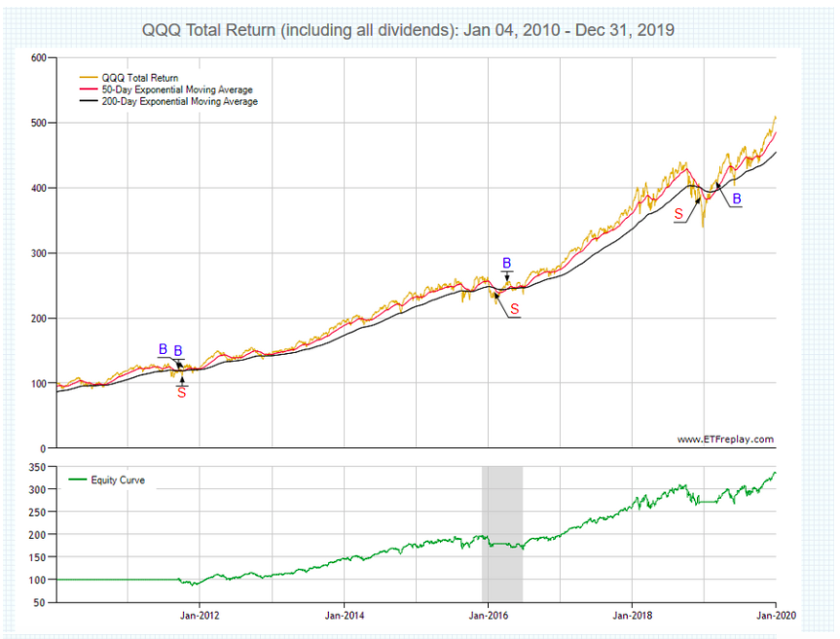Click the Equity Curve legend text
Image resolution: width=840 pixels, height=639 pixels.
[x=118, y=479]
